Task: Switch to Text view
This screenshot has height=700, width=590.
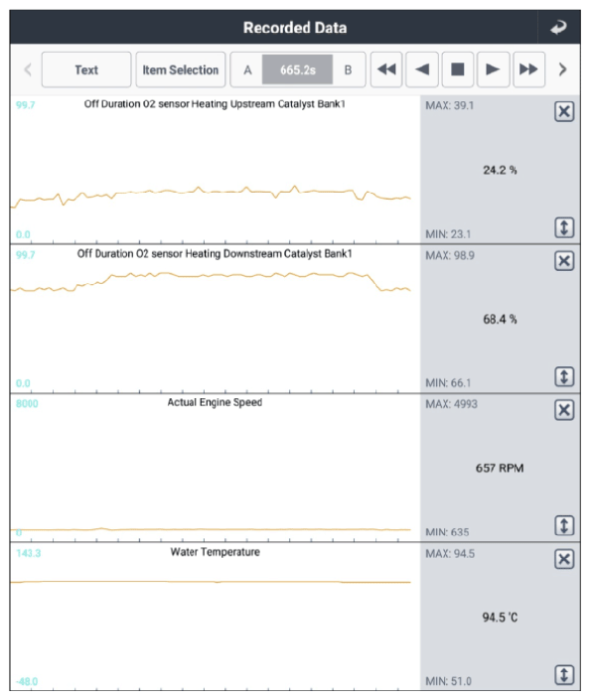Action: tap(86, 70)
